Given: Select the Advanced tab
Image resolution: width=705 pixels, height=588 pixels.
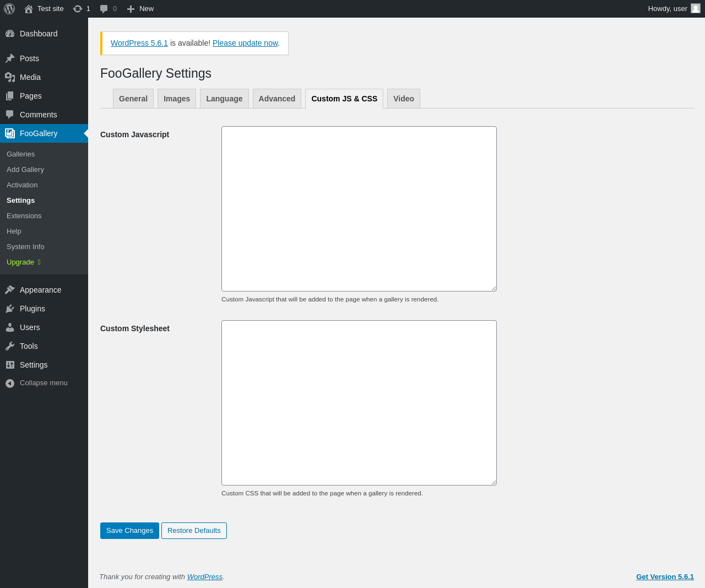Looking at the screenshot, I should (277, 99).
